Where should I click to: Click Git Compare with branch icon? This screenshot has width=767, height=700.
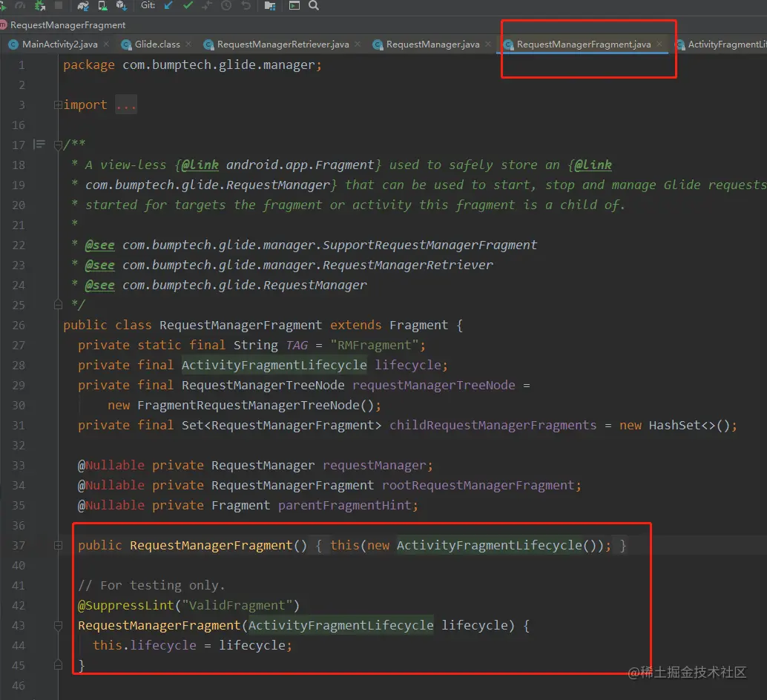(x=207, y=5)
